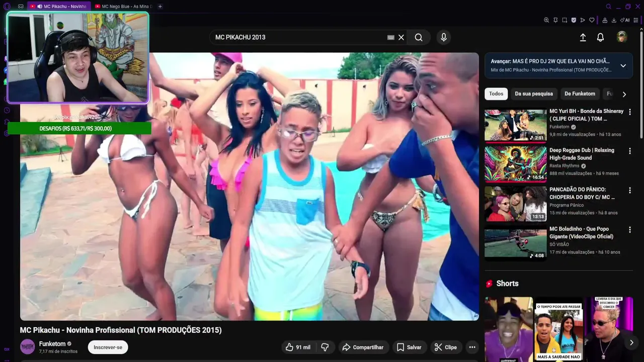Open Pancadão do Pânico video thumbnail
Viewport: 644px width, 362px height.
click(x=515, y=204)
